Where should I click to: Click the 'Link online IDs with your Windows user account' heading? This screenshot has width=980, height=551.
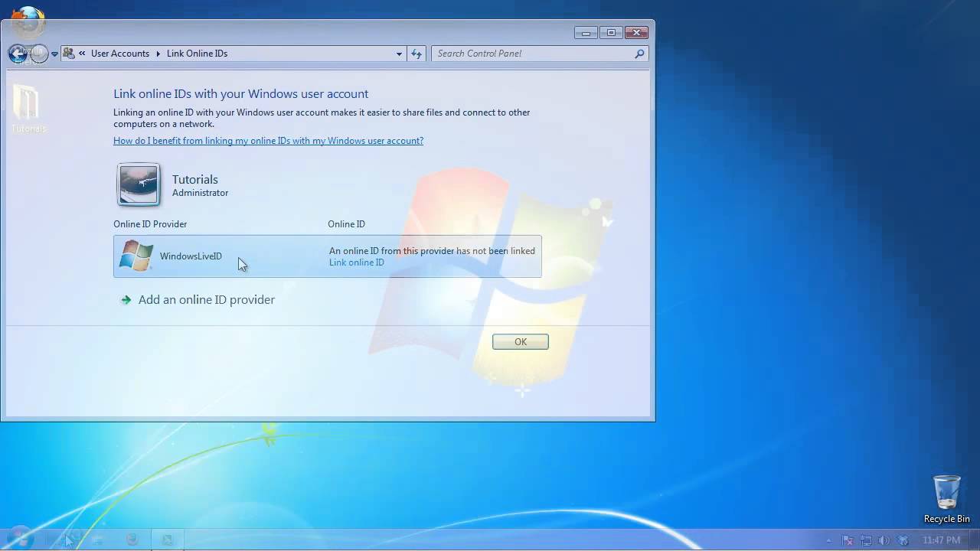point(241,94)
